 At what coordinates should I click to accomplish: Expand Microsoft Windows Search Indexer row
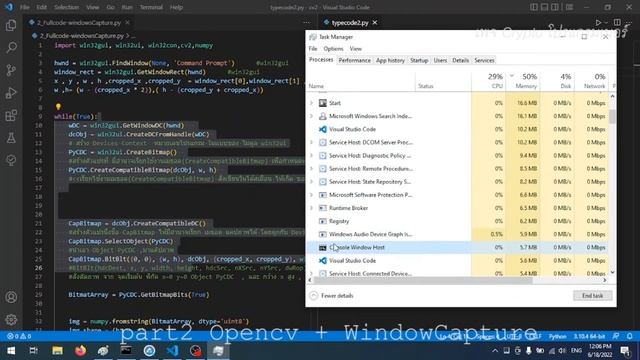(x=312, y=116)
